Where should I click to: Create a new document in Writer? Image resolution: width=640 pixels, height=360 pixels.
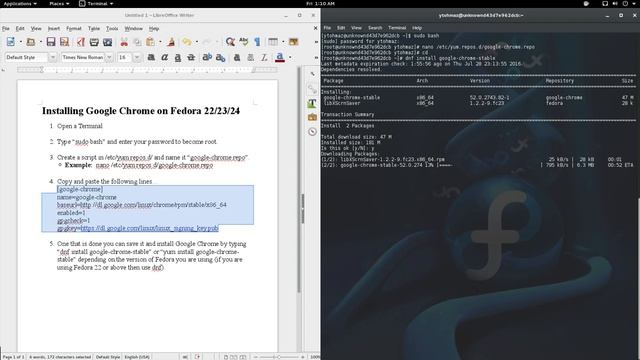pyautogui.click(x=11, y=42)
